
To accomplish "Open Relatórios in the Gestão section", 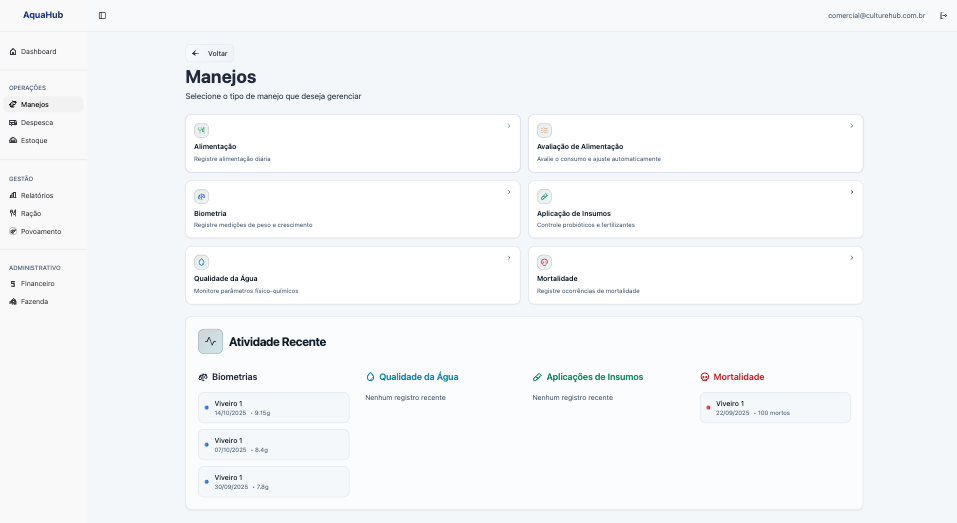I will 37,195.
